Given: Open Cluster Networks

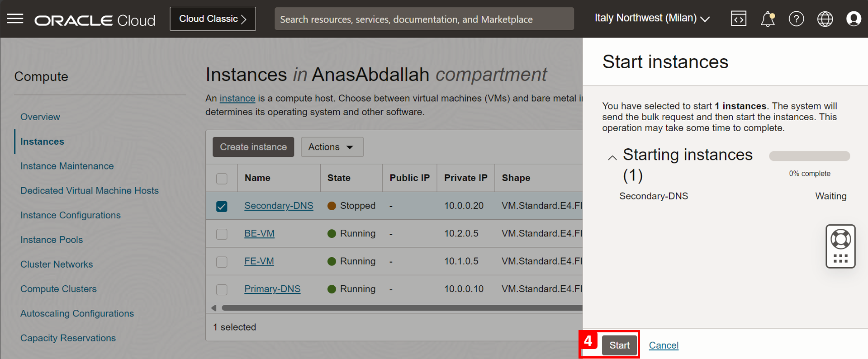Looking at the screenshot, I should tap(57, 264).
